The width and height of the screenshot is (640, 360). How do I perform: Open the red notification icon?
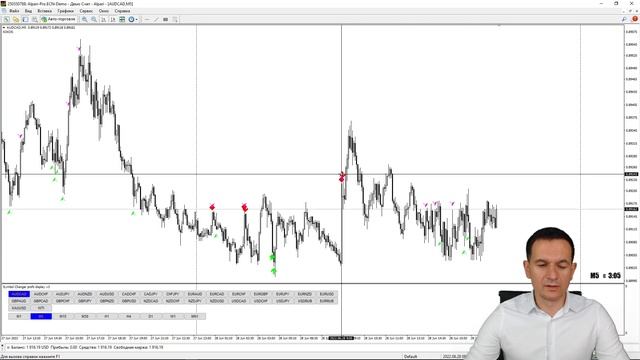(635, 19)
